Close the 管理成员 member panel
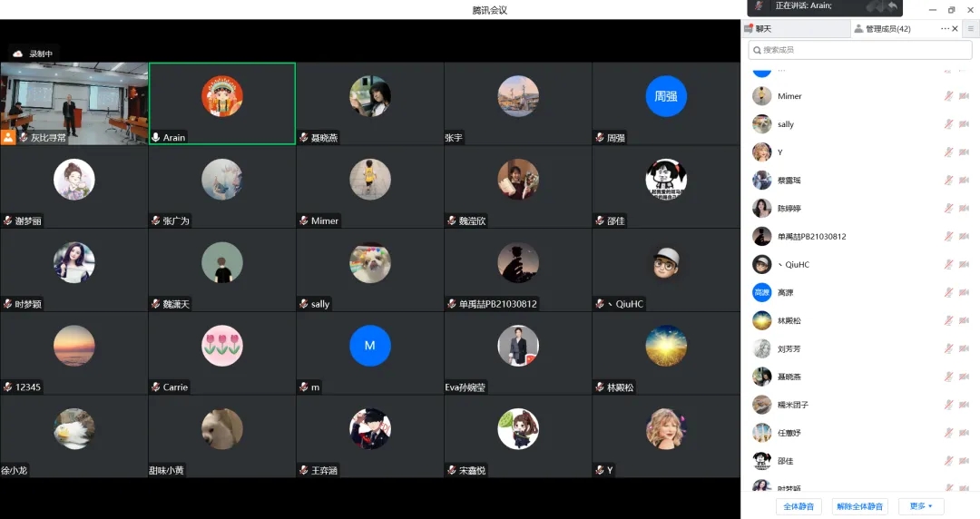Screen dimensions: 980x519 coord(955,29)
